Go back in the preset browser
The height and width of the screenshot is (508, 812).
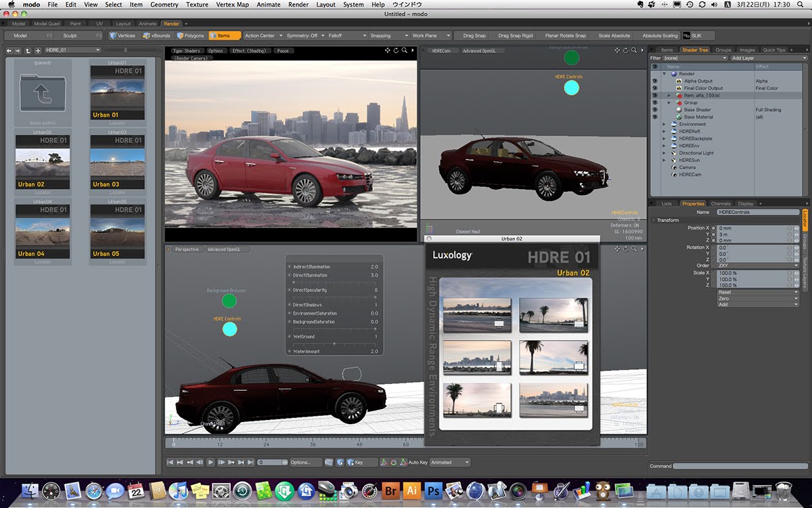click(8, 50)
